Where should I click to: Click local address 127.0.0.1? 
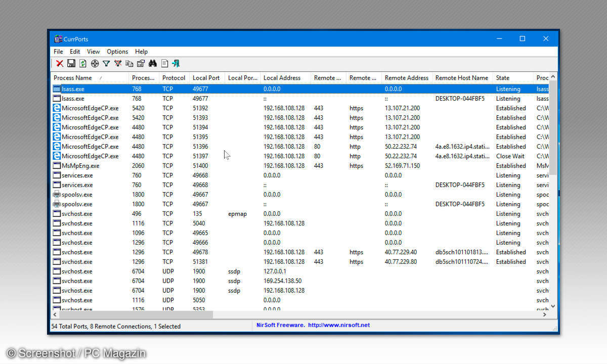[x=276, y=271]
